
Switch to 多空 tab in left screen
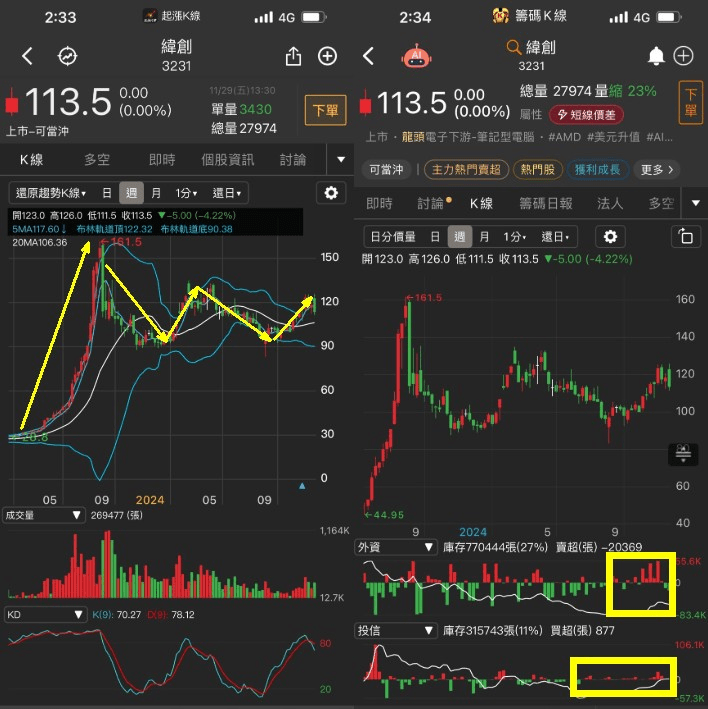point(97,160)
